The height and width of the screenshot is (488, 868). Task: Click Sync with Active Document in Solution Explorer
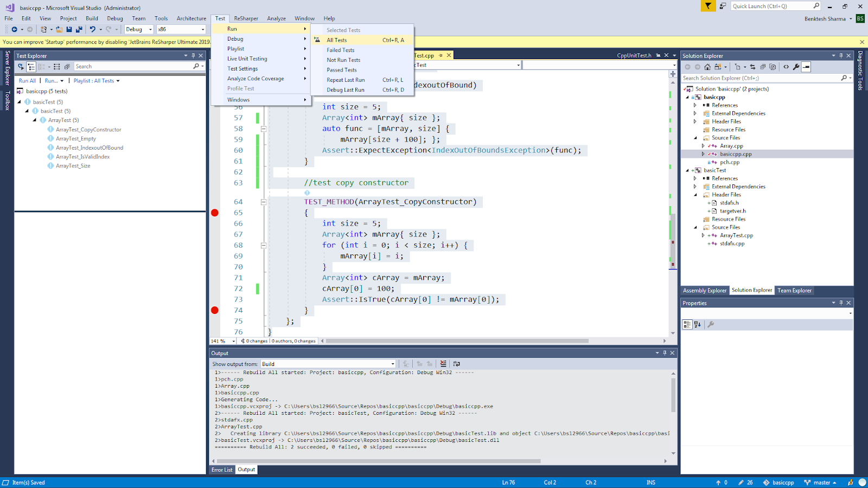pyautogui.click(x=752, y=67)
